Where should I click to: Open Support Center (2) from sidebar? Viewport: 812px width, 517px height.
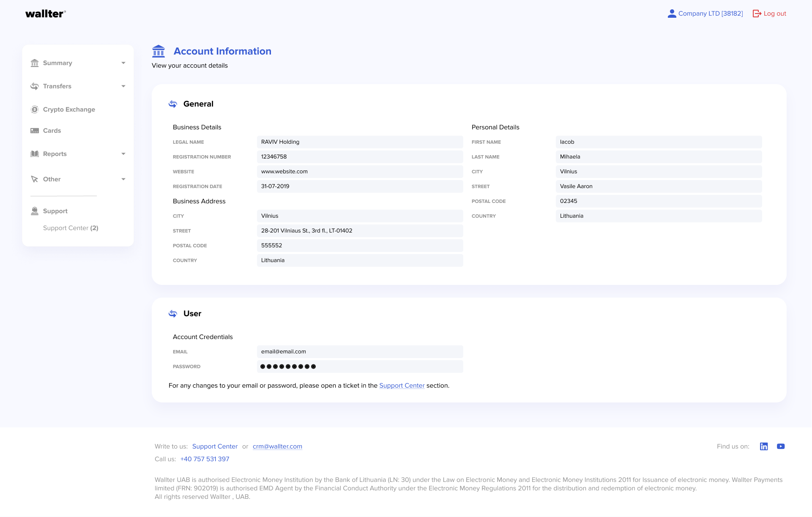70,227
